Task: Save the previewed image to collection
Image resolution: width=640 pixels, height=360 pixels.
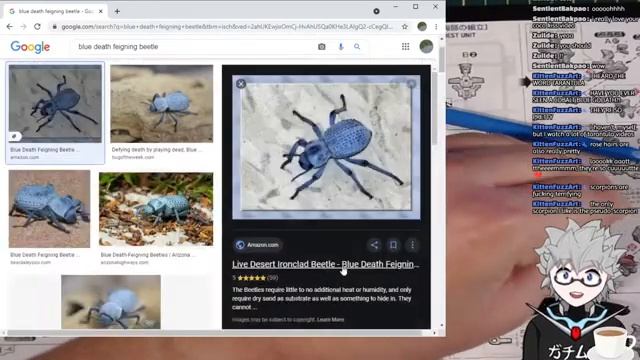Action: tap(393, 245)
